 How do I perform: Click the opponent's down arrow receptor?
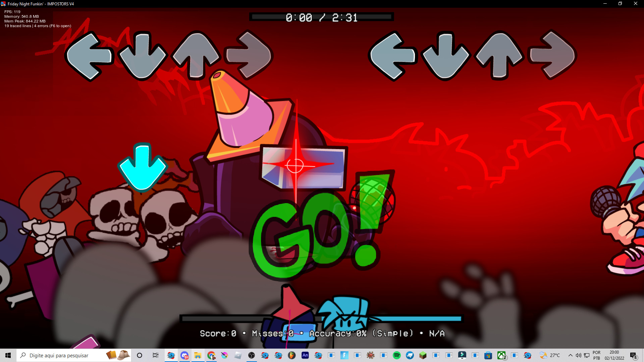[142, 56]
